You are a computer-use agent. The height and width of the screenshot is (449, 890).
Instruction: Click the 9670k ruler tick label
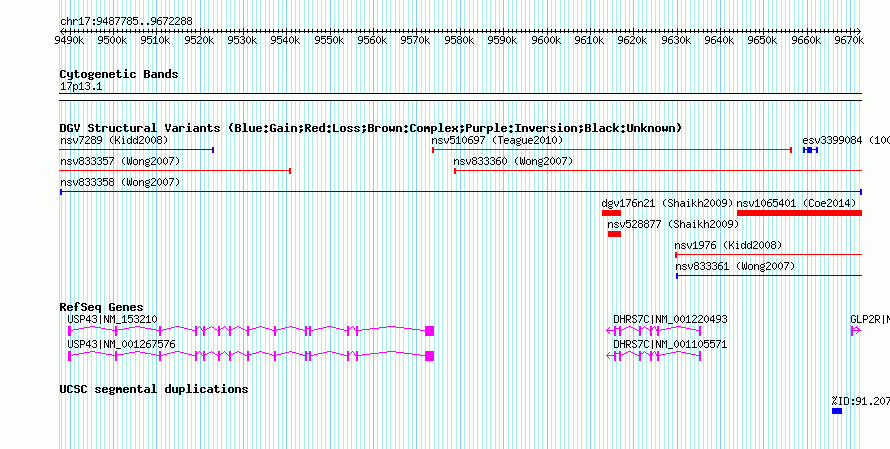tap(850, 41)
